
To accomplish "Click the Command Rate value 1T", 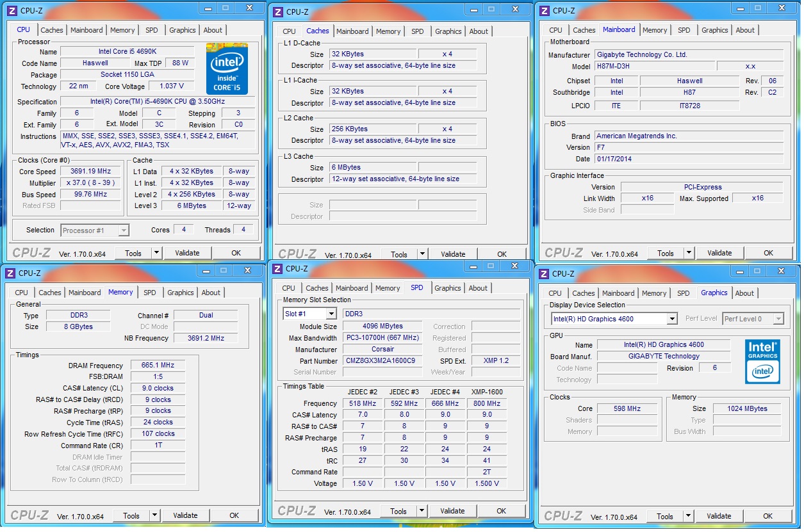I will click(x=158, y=445).
